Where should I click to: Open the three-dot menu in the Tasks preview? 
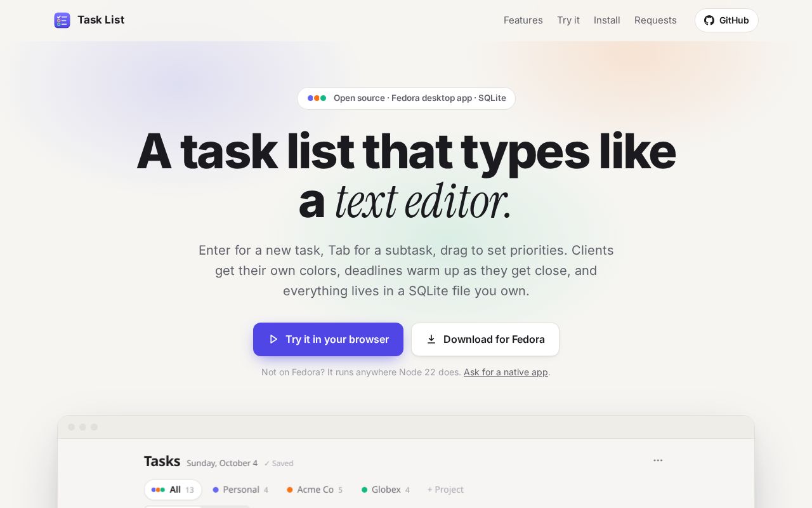click(658, 460)
